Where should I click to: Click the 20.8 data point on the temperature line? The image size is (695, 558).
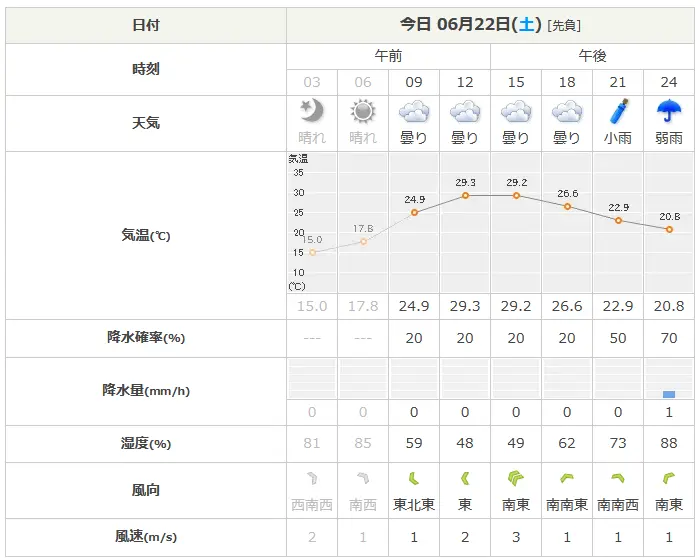coord(668,229)
